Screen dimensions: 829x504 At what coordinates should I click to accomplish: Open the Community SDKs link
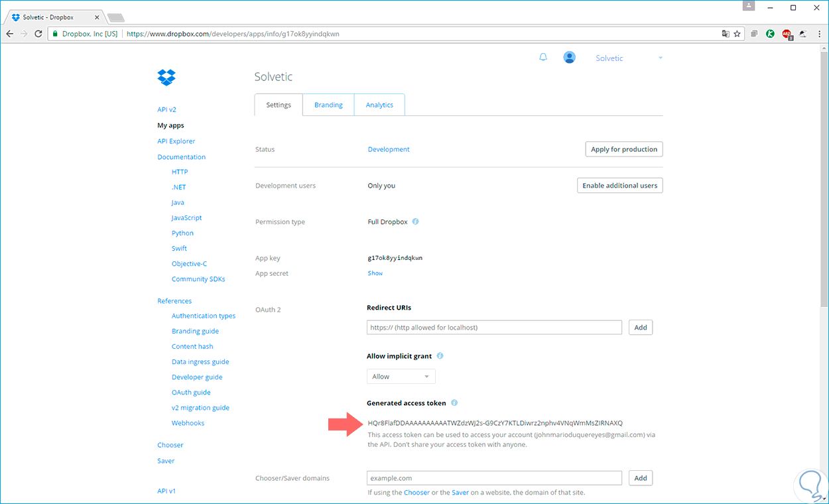click(x=198, y=279)
